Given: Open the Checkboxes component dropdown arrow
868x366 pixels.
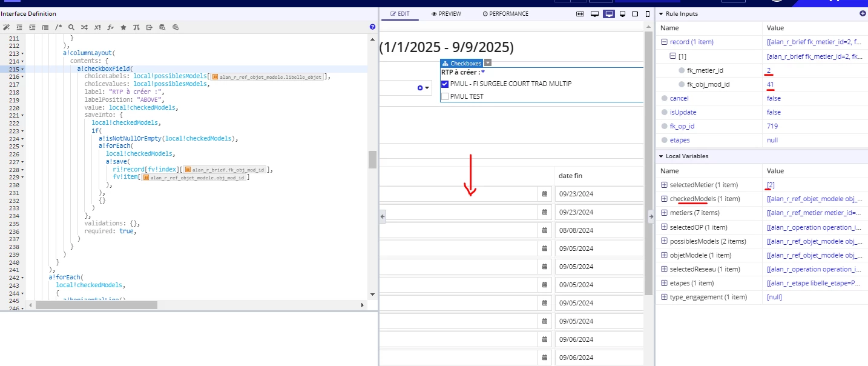Looking at the screenshot, I should [x=488, y=63].
